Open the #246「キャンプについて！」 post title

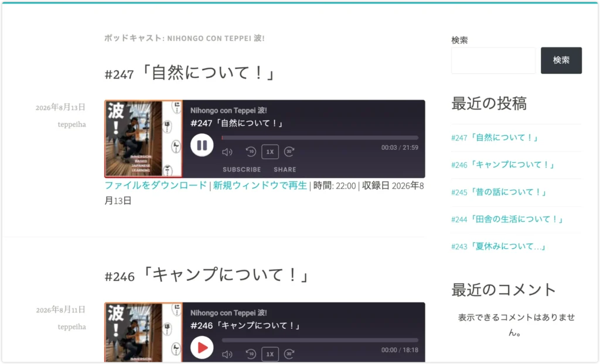[x=207, y=275]
